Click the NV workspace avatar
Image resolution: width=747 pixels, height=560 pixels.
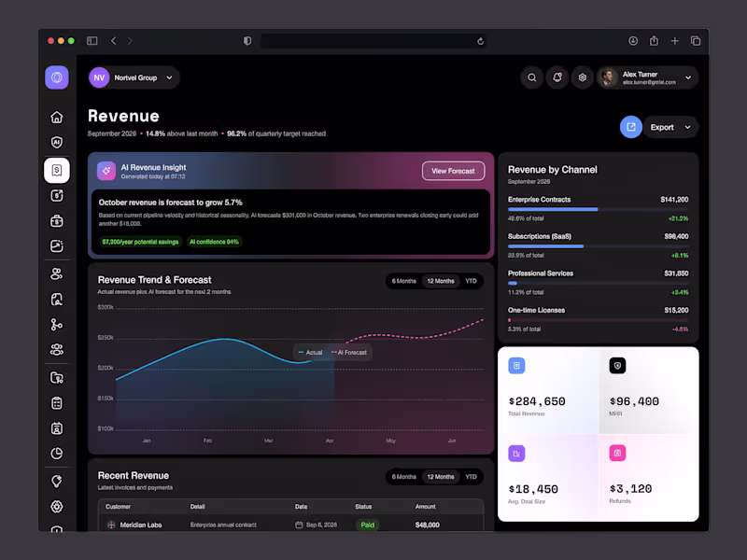click(99, 77)
